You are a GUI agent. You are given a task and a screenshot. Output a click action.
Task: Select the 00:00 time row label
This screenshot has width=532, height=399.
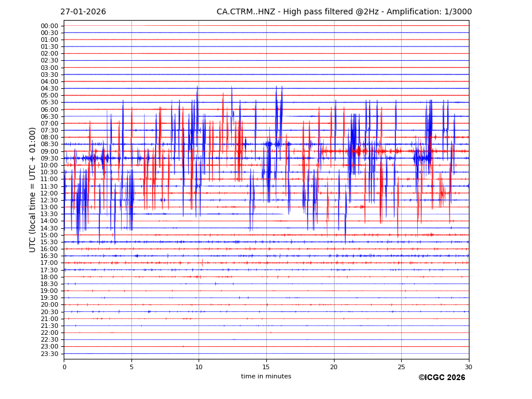[49, 26]
